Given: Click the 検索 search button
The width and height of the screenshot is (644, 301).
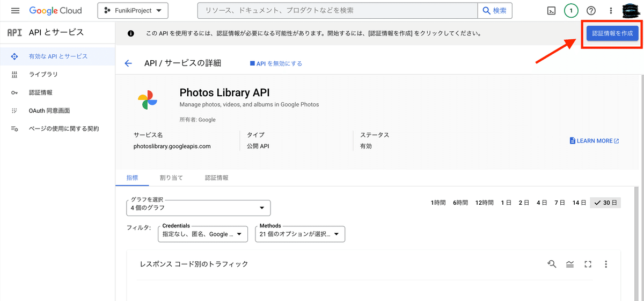Looking at the screenshot, I should pyautogui.click(x=495, y=11).
